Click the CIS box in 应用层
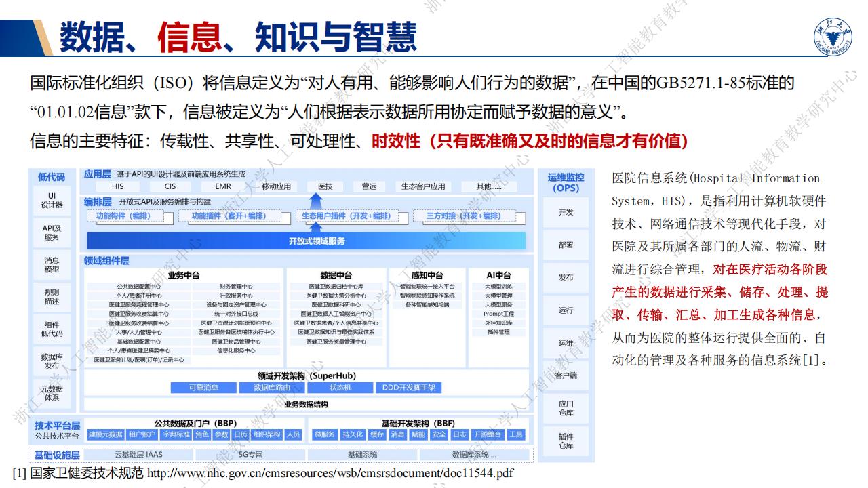Image resolution: width=868 pixels, height=488 pixels. coord(170,186)
